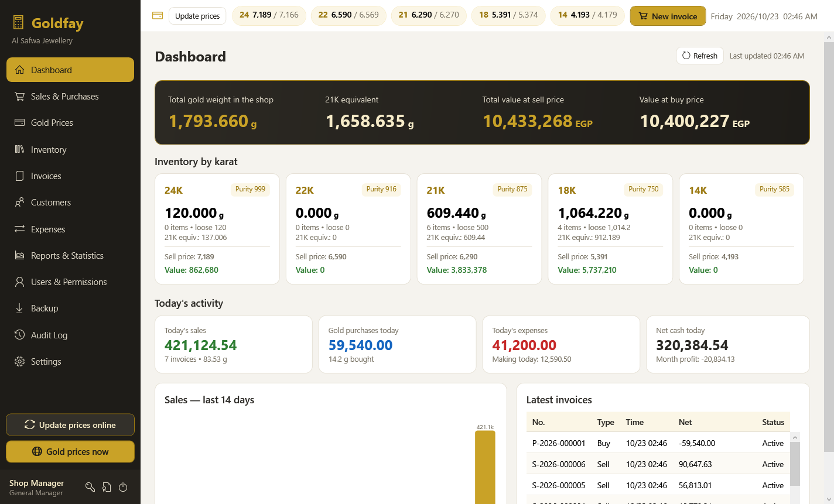This screenshot has width=834, height=504.
Task: Click the Gold prices now button
Action: 70,451
